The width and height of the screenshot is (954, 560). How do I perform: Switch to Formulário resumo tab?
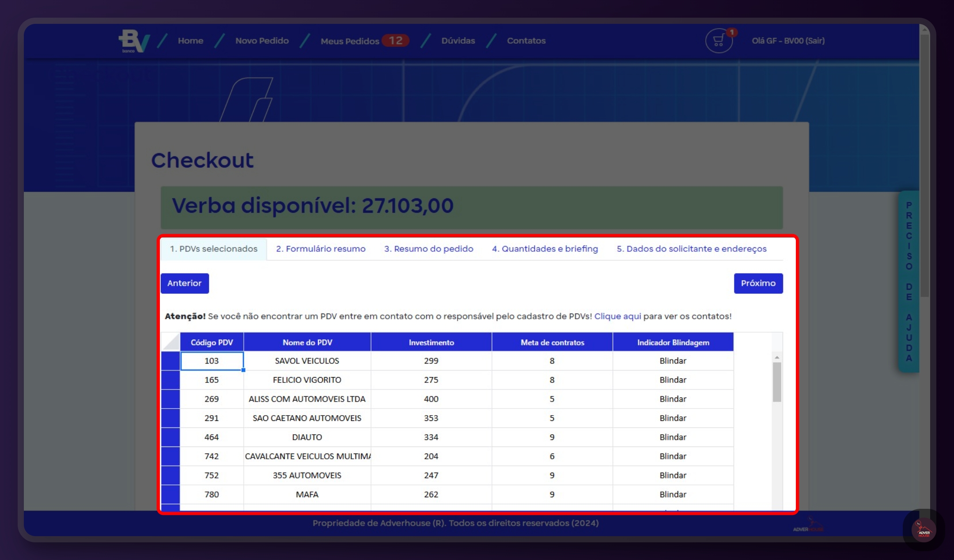[x=321, y=249]
